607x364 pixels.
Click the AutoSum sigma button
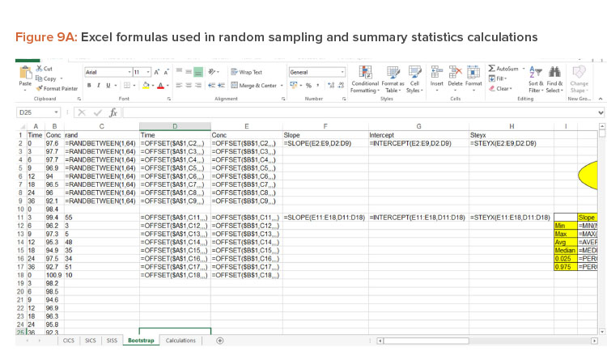[x=503, y=69]
